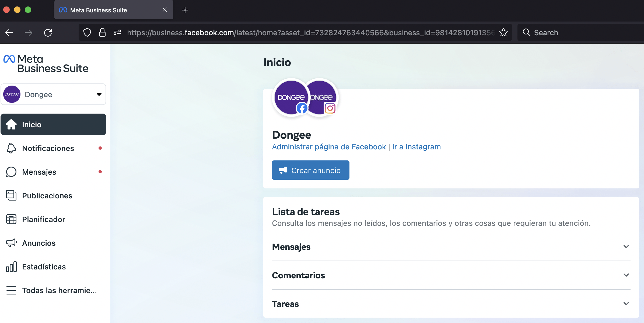The height and width of the screenshot is (323, 644).
Task: Click the Estadísticas bar chart icon
Action: tap(11, 266)
